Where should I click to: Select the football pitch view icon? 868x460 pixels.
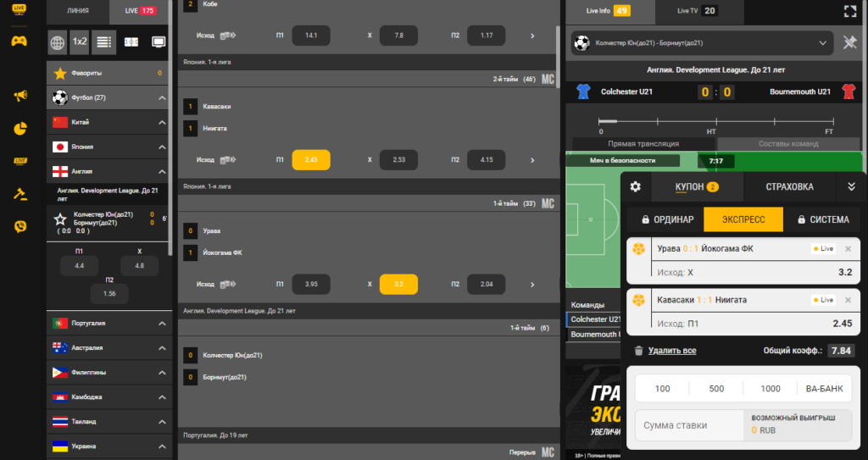coord(131,42)
